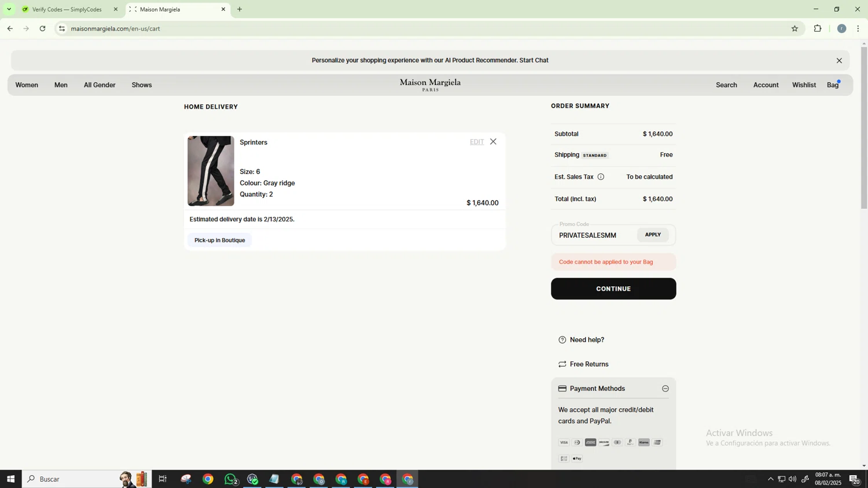
Task: Open the Chrome three-dot menu
Action: coord(858,28)
